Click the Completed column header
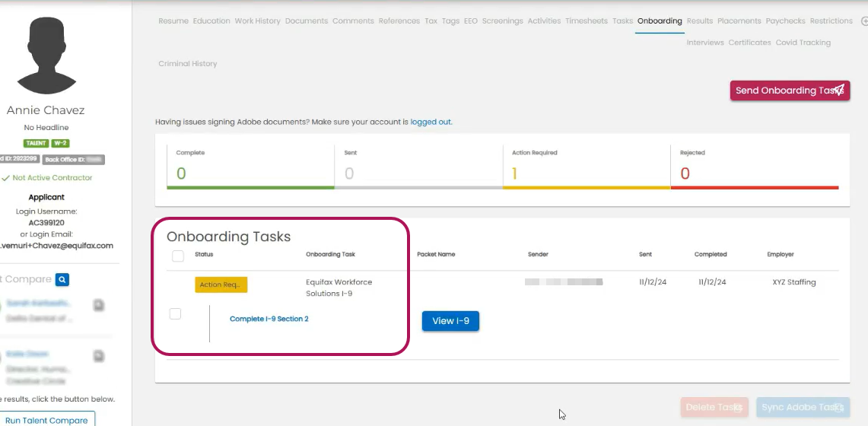The image size is (868, 426). [711, 255]
